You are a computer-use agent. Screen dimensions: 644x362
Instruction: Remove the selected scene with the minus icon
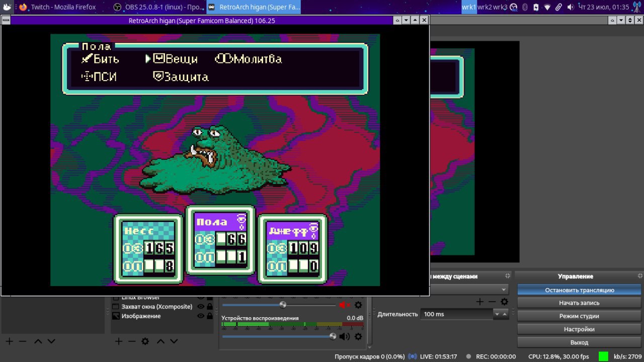click(22, 341)
